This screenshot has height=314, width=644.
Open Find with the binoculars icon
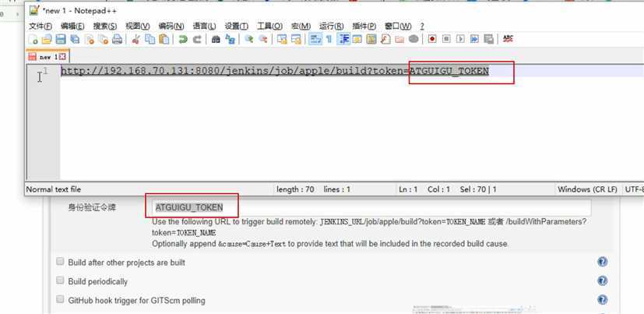tap(216, 40)
